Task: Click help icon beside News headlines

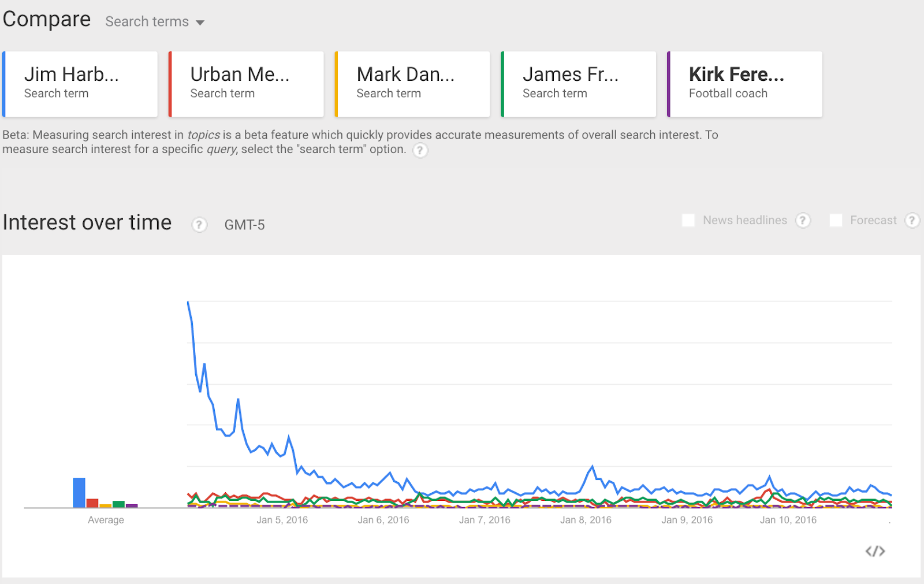Action: tap(803, 220)
